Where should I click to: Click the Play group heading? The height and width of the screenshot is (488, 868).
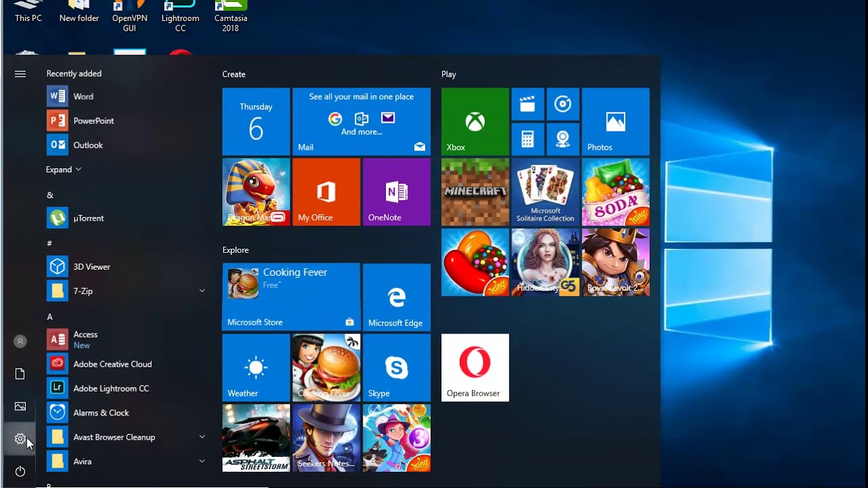[449, 75]
